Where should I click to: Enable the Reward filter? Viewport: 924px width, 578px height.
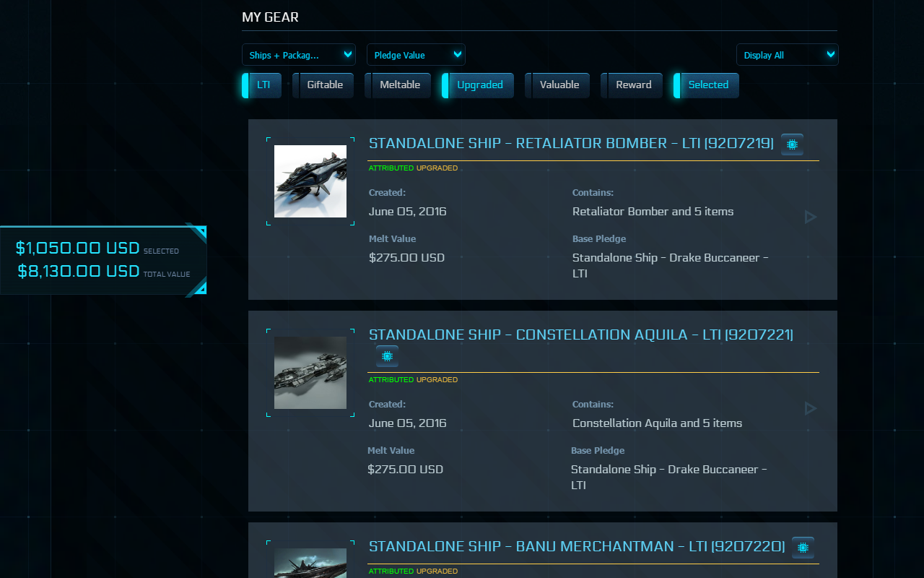pos(632,85)
